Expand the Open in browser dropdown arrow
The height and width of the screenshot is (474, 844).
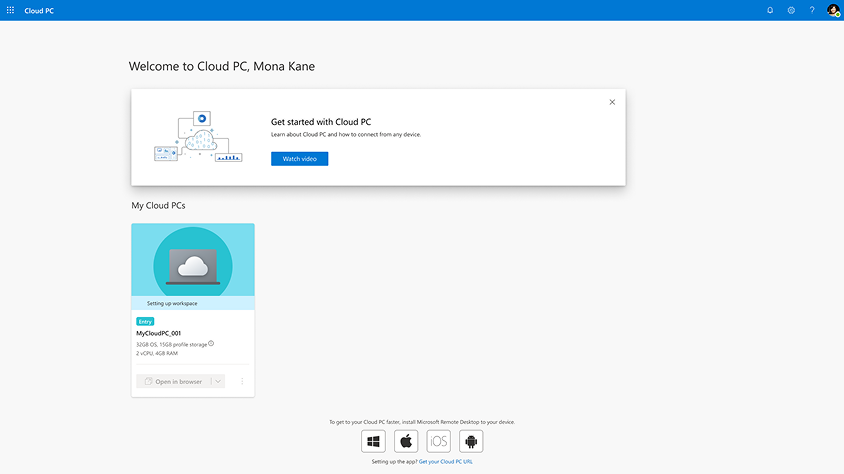218,381
